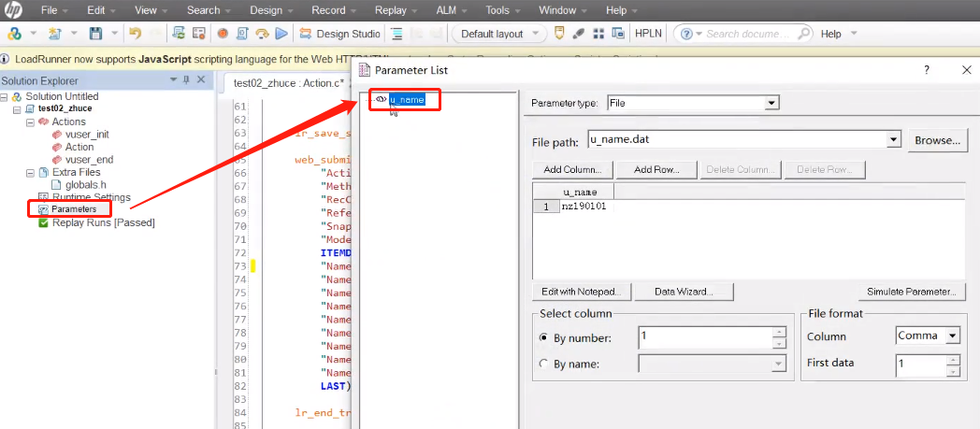980x429 pixels.
Task: Click the Simulate Parameter... button
Action: (x=911, y=292)
